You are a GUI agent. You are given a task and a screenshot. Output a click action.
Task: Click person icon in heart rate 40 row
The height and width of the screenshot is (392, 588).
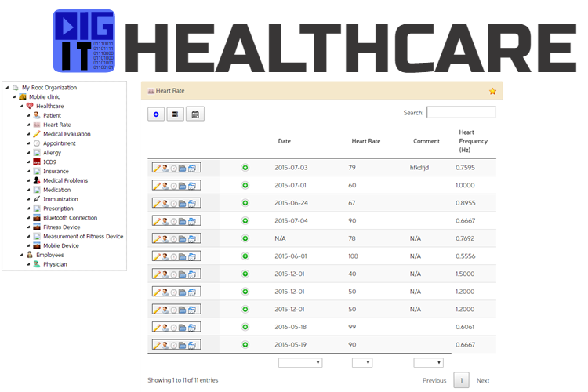click(165, 274)
